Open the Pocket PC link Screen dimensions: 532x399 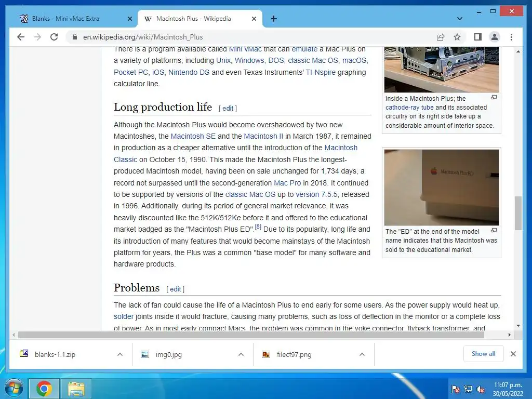(130, 72)
